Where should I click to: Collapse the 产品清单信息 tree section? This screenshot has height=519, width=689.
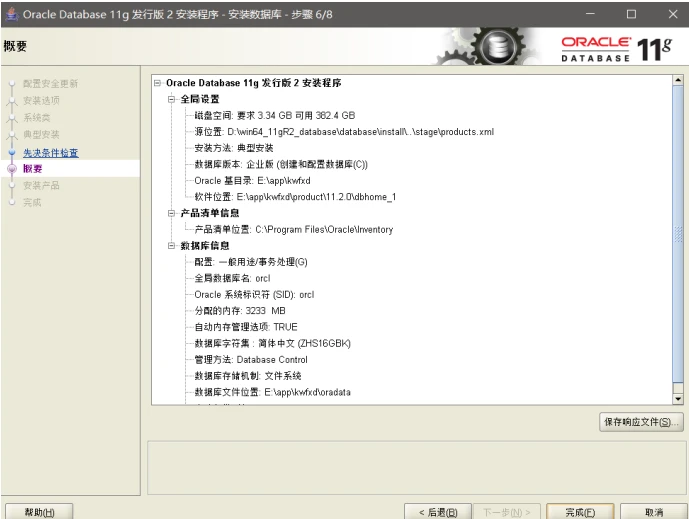point(171,213)
